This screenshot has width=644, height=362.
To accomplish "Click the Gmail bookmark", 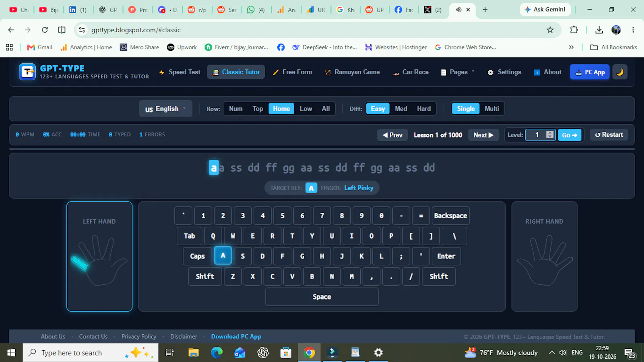I will (x=39, y=47).
